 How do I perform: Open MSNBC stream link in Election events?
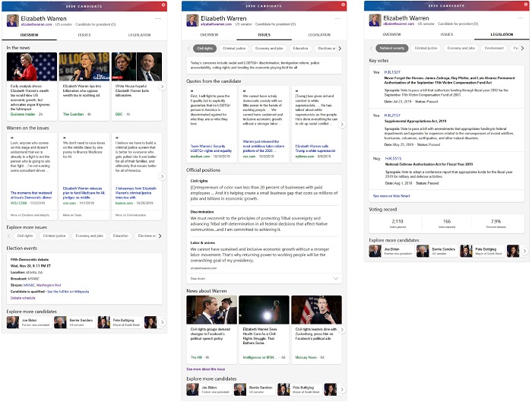pyautogui.click(x=29, y=285)
